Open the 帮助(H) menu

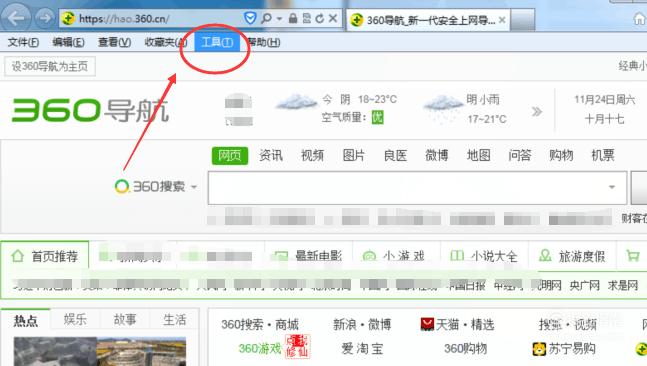pos(264,42)
